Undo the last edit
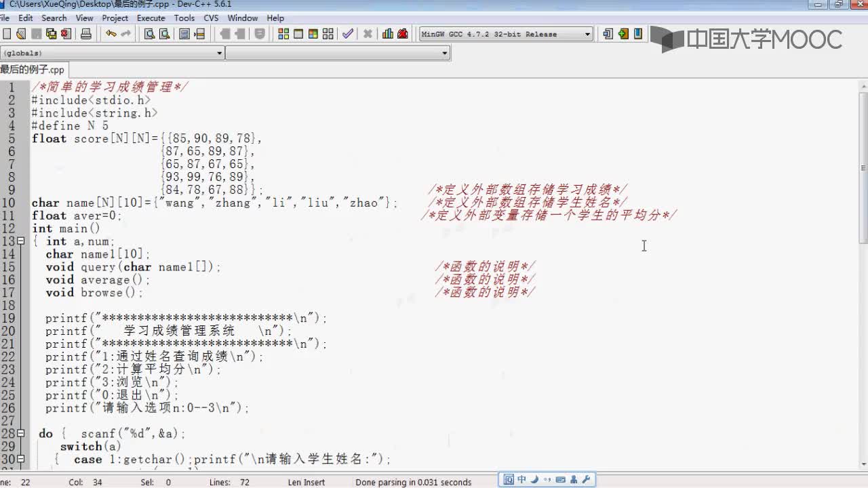Viewport: 868px width, 488px height. click(111, 34)
